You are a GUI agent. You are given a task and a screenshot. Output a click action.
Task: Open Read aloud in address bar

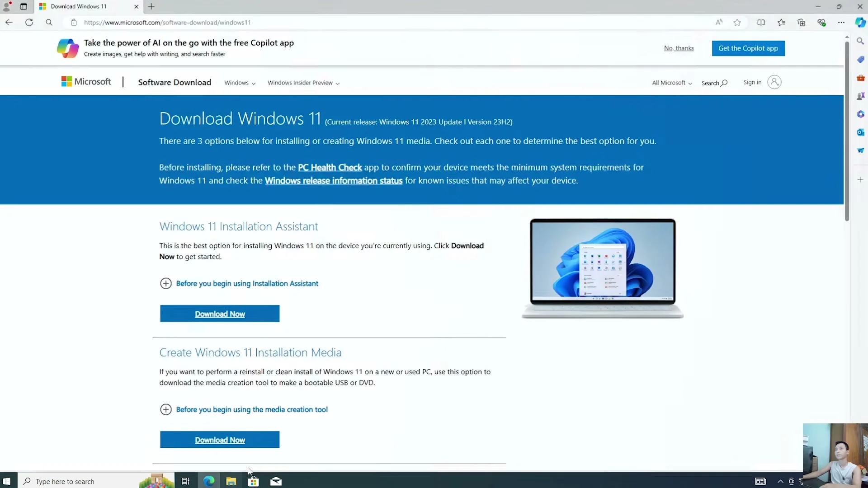719,22
